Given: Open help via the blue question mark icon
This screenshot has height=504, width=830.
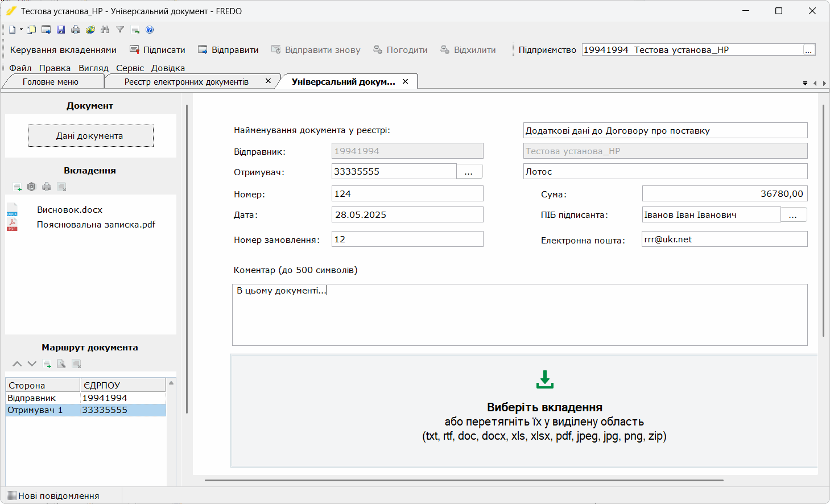Looking at the screenshot, I should [x=150, y=30].
